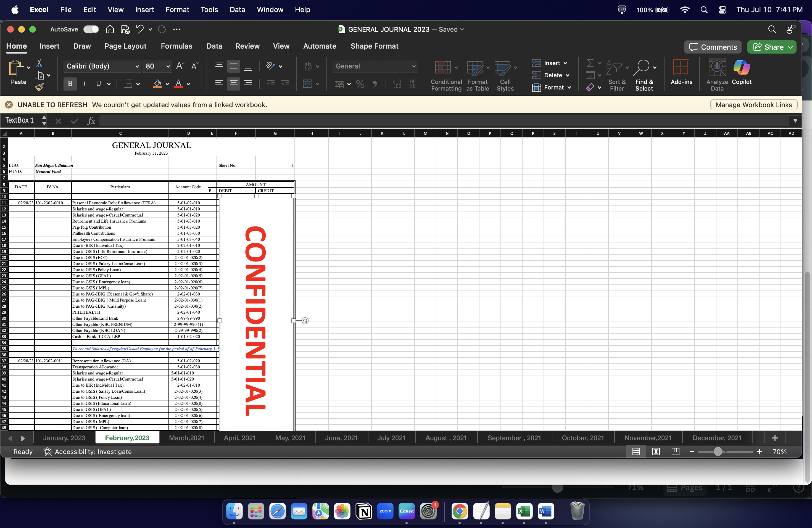Click the Insert Function fx icon
Image resolution: width=812 pixels, height=528 pixels.
tap(91, 121)
